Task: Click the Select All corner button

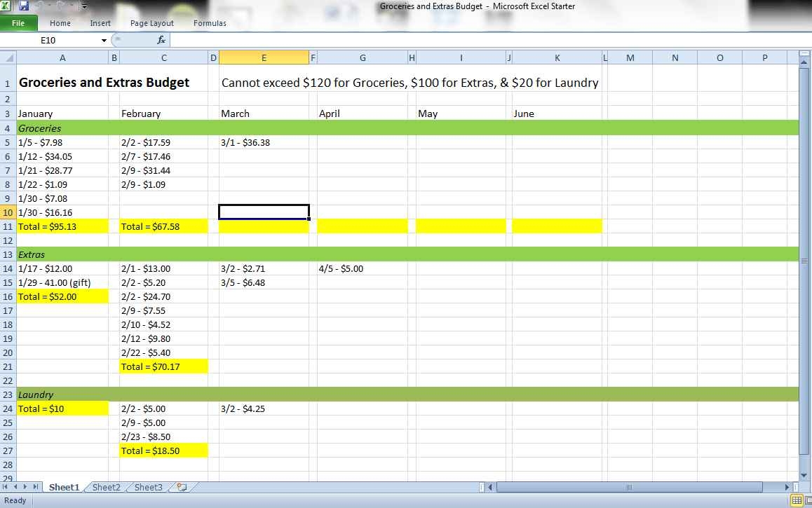Action: click(7, 57)
